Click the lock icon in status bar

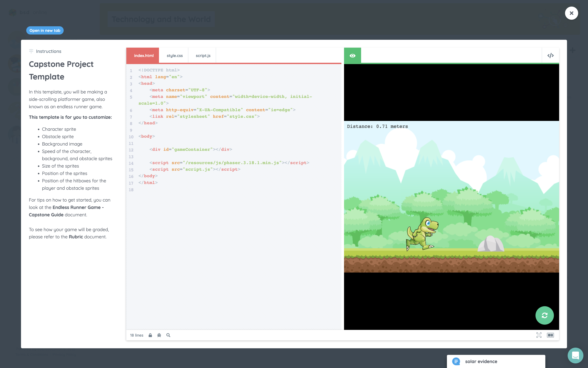tap(150, 335)
